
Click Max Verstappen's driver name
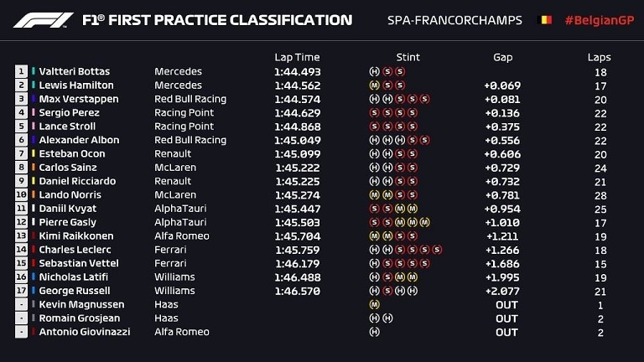pos(79,99)
